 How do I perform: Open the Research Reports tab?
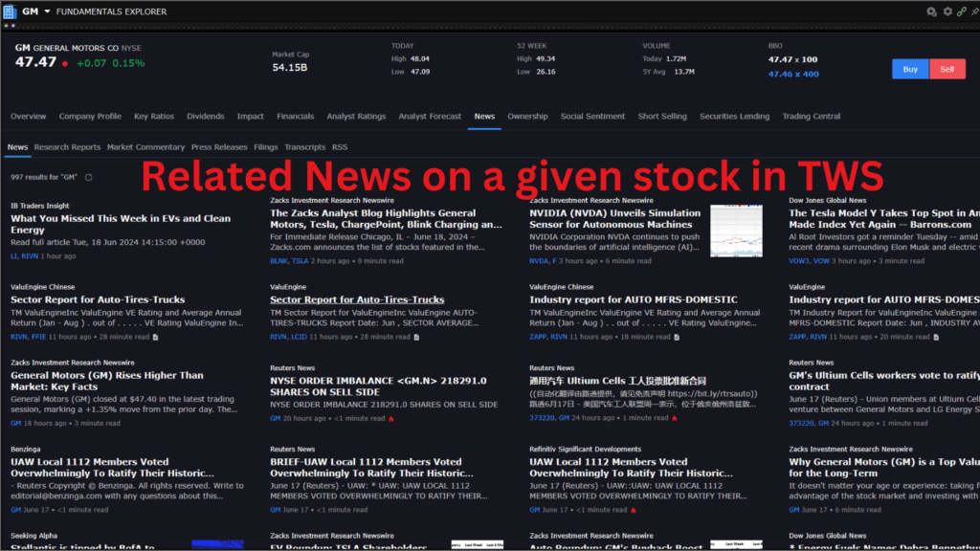tap(67, 146)
